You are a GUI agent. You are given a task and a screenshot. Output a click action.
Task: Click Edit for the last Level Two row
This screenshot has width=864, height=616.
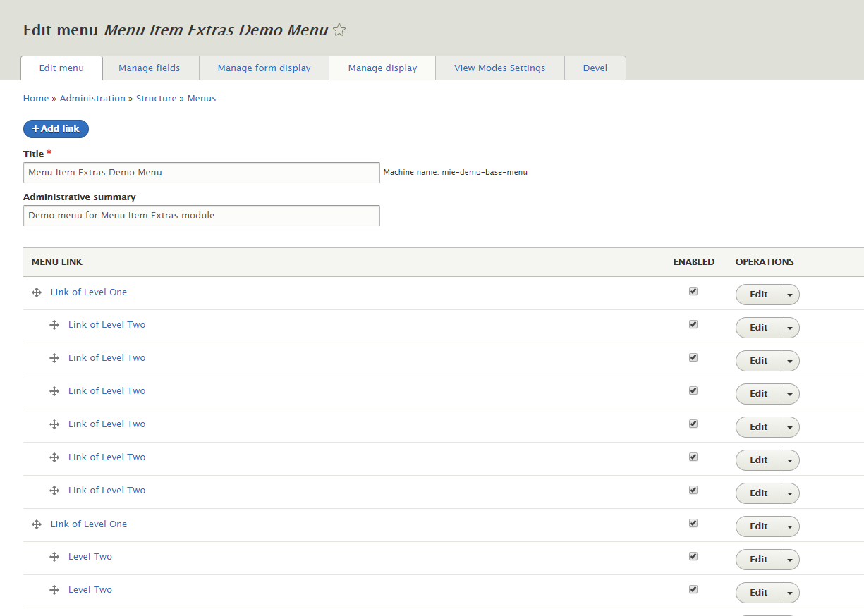758,593
